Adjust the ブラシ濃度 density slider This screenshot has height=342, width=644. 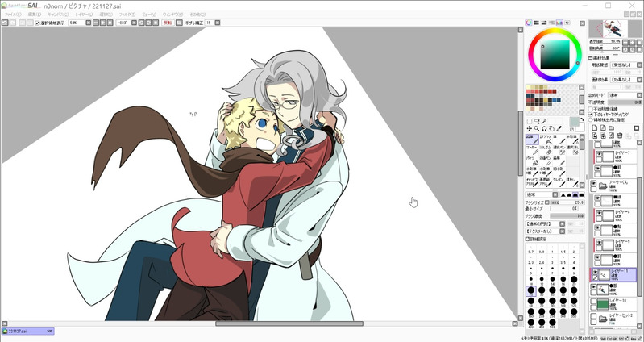567,216
